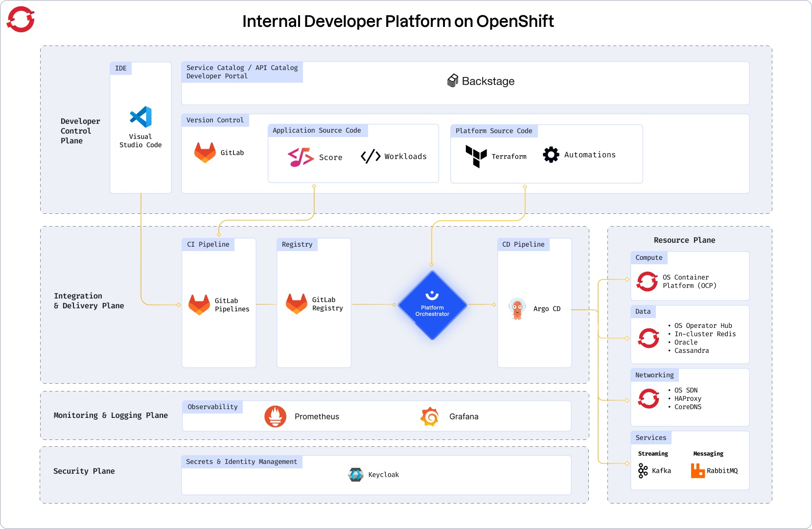Select the Argo CD octopus icon

517,308
